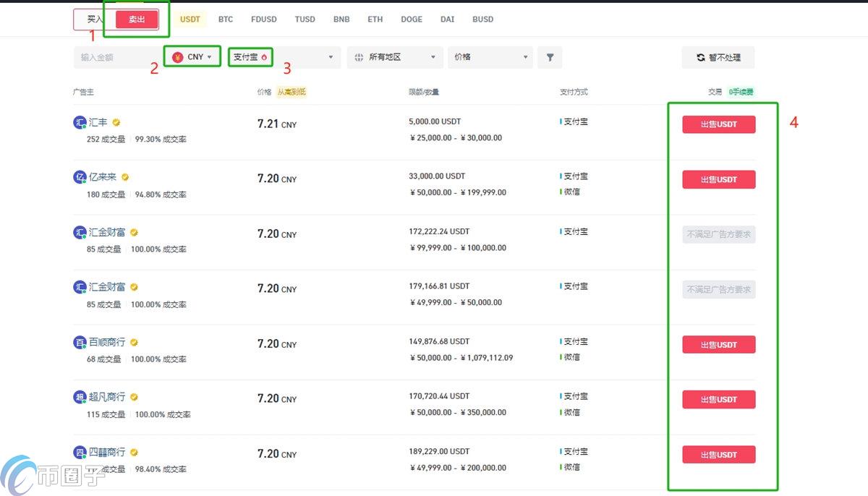
Task: Open 汇金财富 merchant profile link
Action: (106, 232)
